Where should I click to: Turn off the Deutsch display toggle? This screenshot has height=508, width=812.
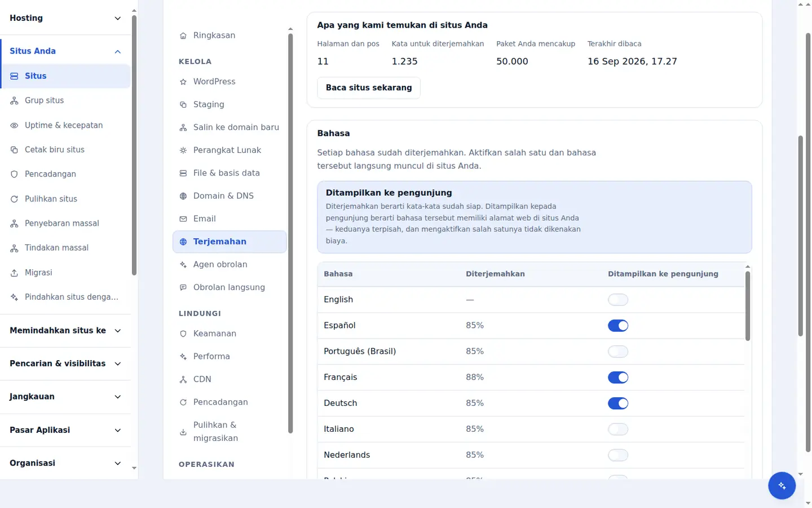618,404
